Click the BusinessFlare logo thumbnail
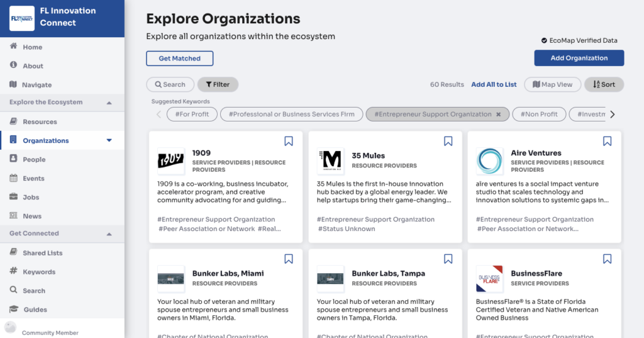The width and height of the screenshot is (644, 338). (489, 279)
